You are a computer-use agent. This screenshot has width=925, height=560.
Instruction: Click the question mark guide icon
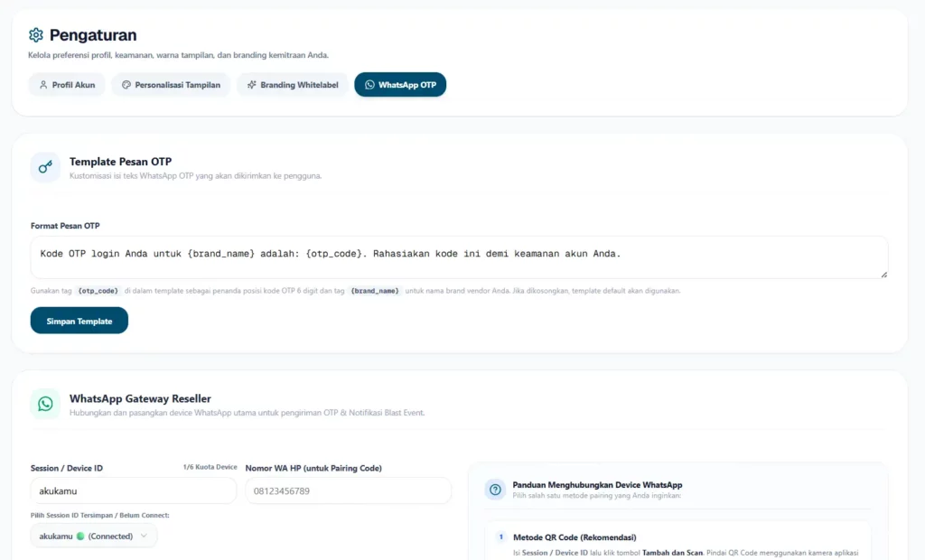coord(495,490)
